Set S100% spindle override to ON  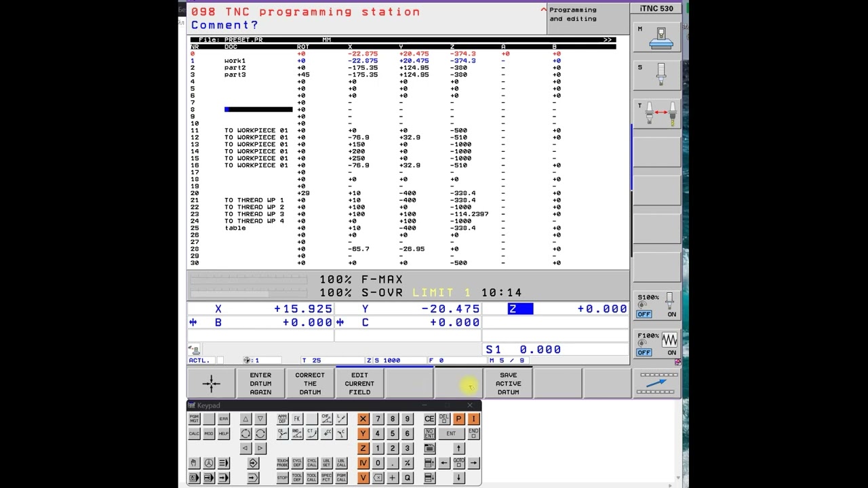pos(671,314)
